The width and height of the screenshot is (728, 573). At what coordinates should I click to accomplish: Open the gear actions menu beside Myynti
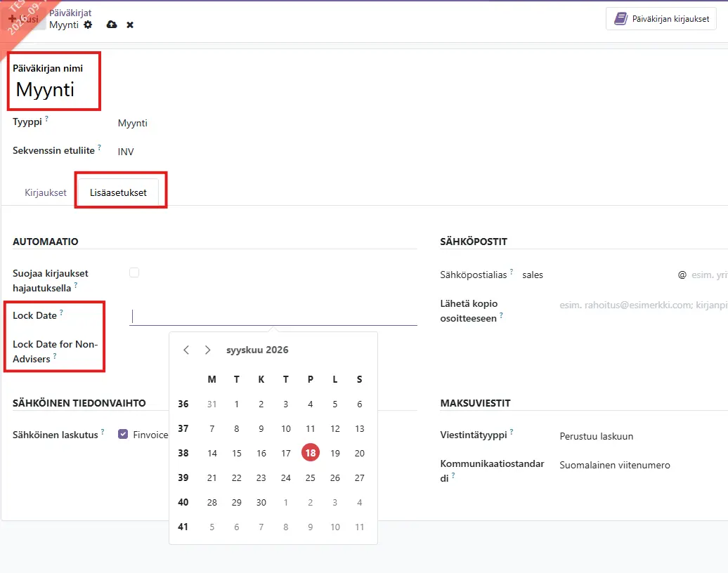point(88,25)
